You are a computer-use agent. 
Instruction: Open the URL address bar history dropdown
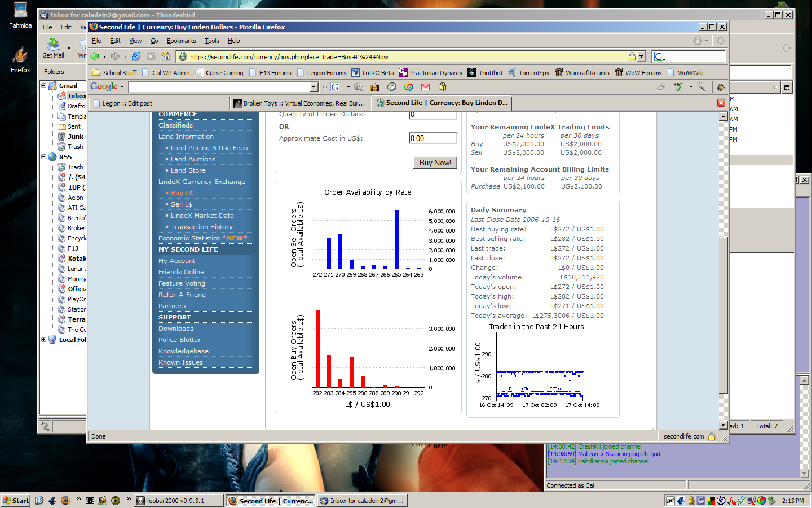641,56
